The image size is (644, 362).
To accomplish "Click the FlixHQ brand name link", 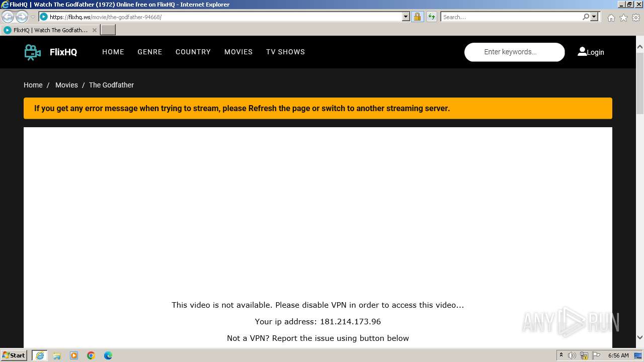I will (x=63, y=52).
